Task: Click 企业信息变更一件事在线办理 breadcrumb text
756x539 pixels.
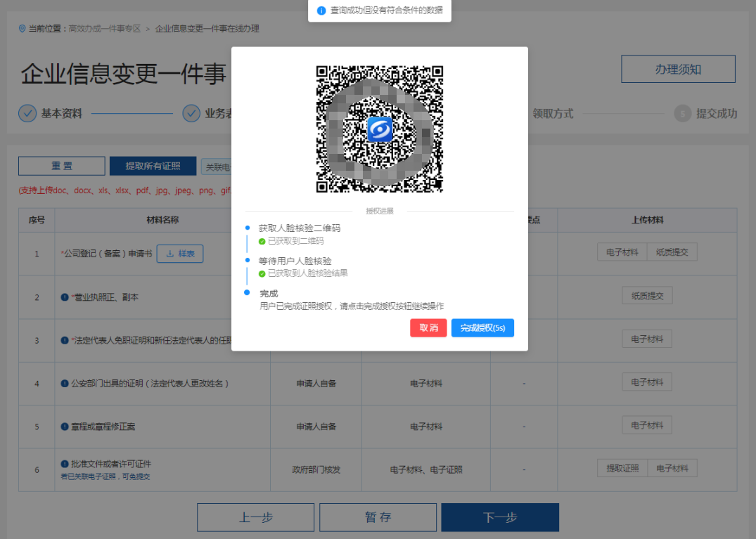Action: (x=207, y=29)
